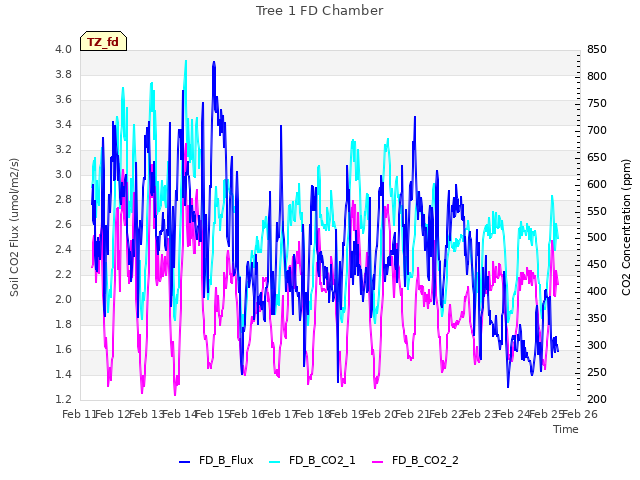Click the chart title Tree 1 FD Chamber
The height and width of the screenshot is (480, 640).
point(319,11)
